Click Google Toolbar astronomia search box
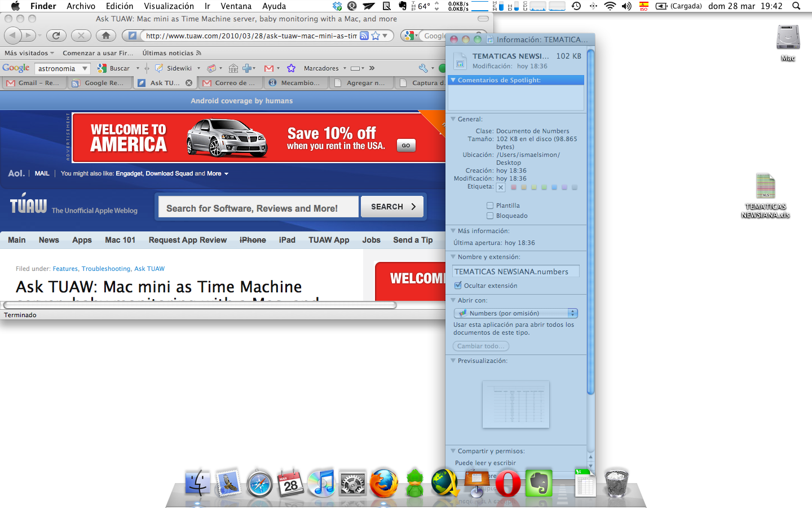812x508 pixels. [x=57, y=68]
